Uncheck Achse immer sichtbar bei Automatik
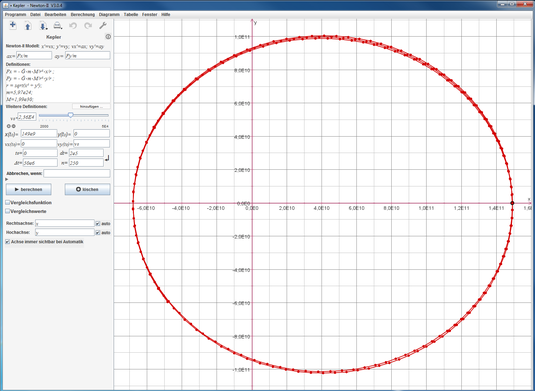535x391 pixels. (8, 242)
